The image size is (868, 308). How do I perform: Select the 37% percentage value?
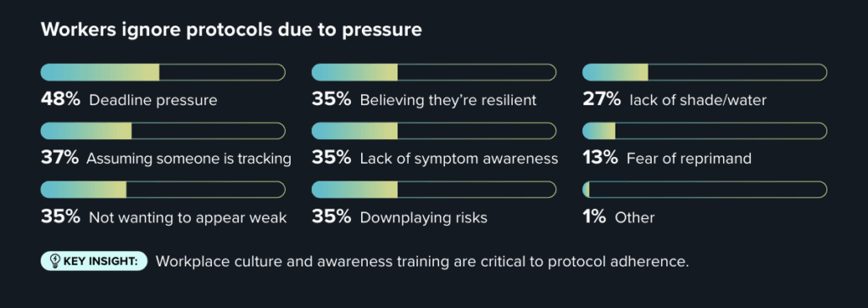(59, 159)
